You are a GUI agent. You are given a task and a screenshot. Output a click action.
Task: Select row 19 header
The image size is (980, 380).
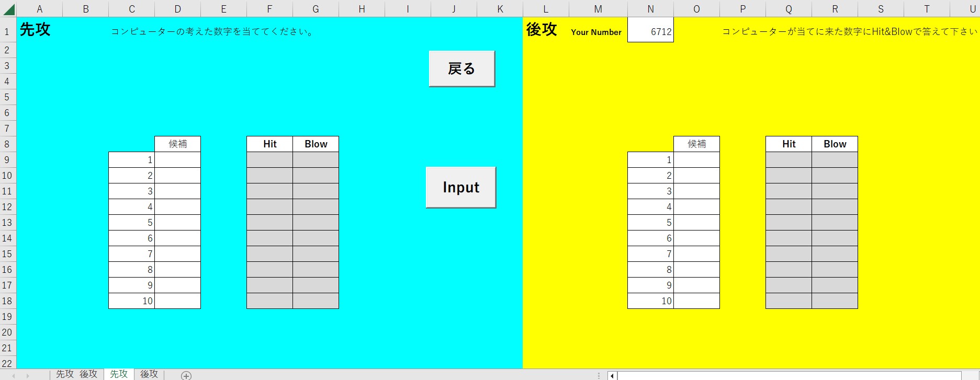[x=7, y=316]
